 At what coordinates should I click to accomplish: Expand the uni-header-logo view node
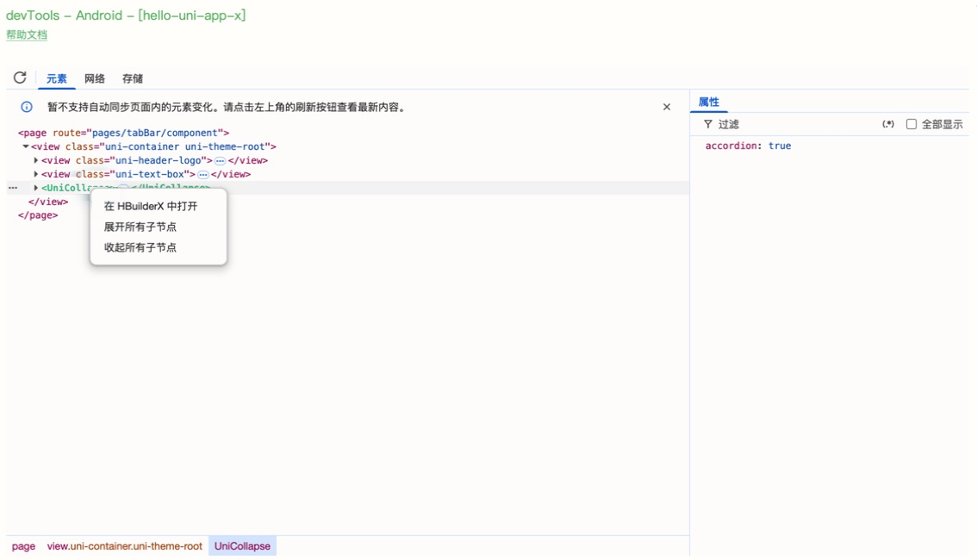tap(36, 160)
